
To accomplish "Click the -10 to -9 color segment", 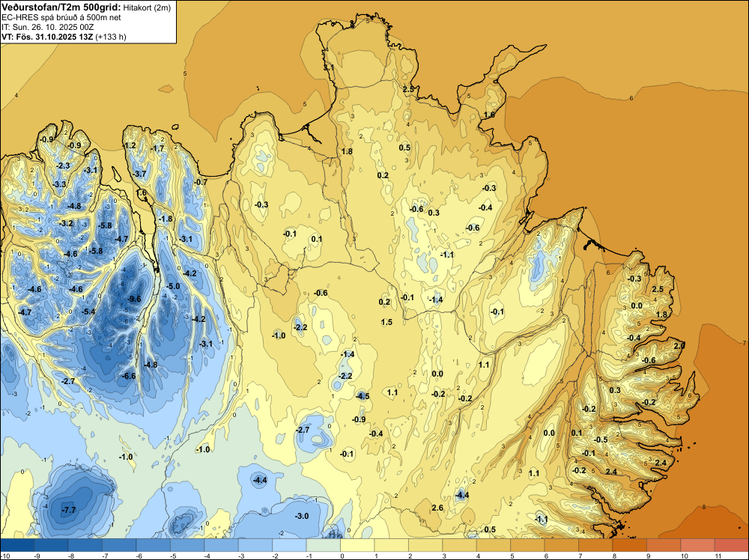I will (18, 545).
